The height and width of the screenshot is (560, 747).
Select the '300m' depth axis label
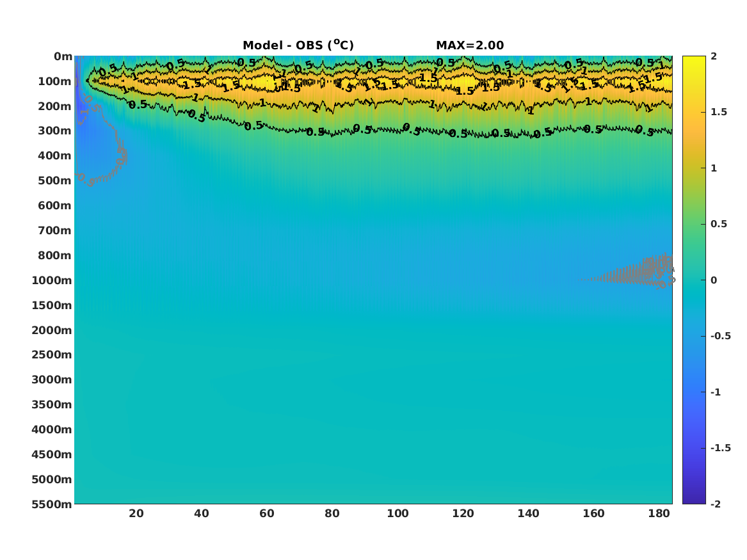55,131
